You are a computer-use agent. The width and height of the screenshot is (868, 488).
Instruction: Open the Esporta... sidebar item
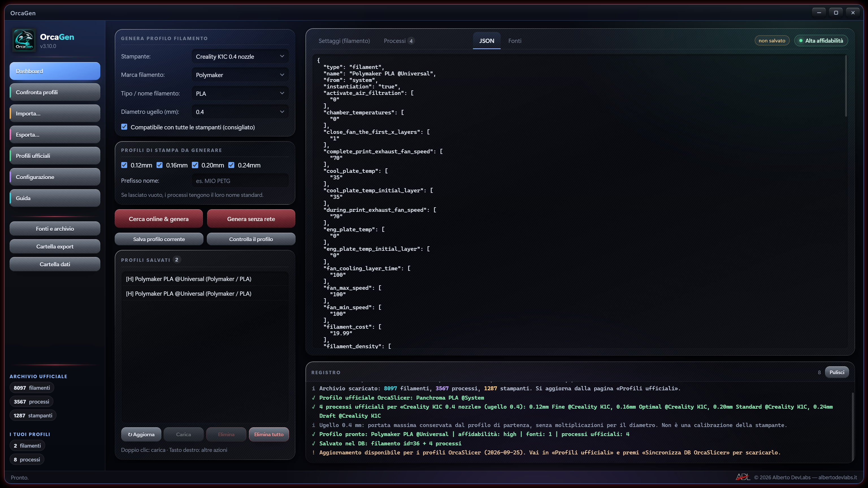[x=55, y=135]
